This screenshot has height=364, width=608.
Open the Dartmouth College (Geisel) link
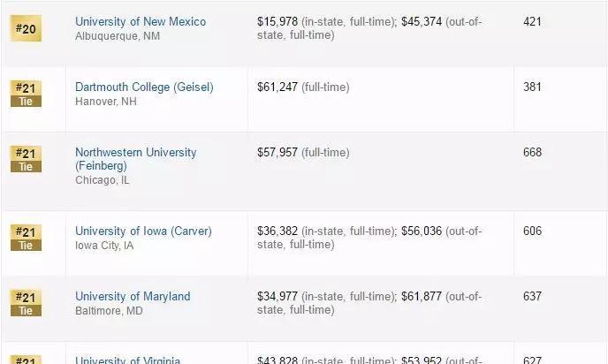(x=144, y=87)
